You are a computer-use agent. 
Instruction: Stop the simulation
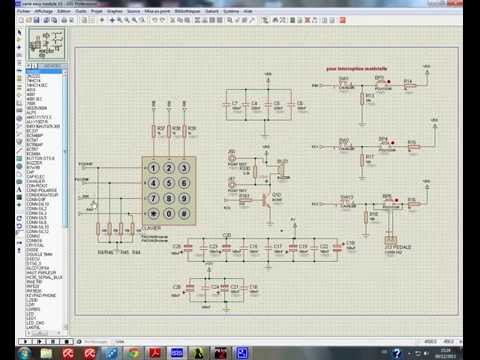(x=66, y=341)
